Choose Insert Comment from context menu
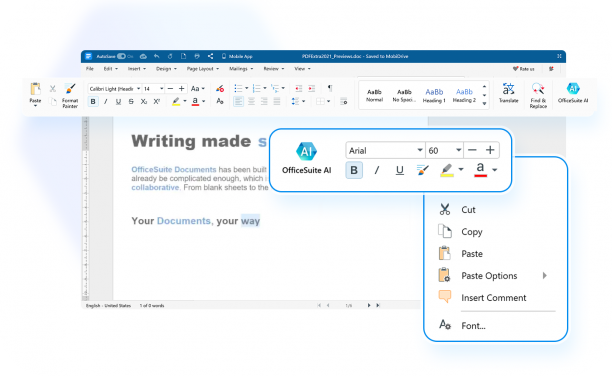Screen dimensions: 612x376 click(495, 298)
